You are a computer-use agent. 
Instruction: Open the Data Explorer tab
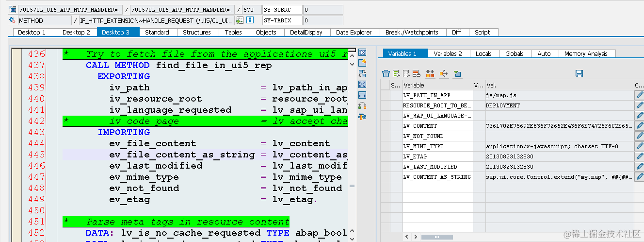(354, 32)
